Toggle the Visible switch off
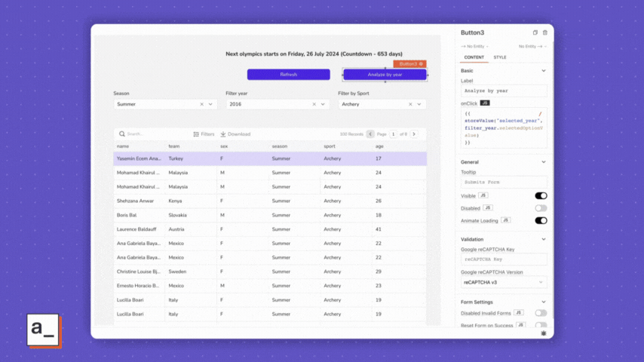Image resolution: width=644 pixels, height=362 pixels. point(541,196)
